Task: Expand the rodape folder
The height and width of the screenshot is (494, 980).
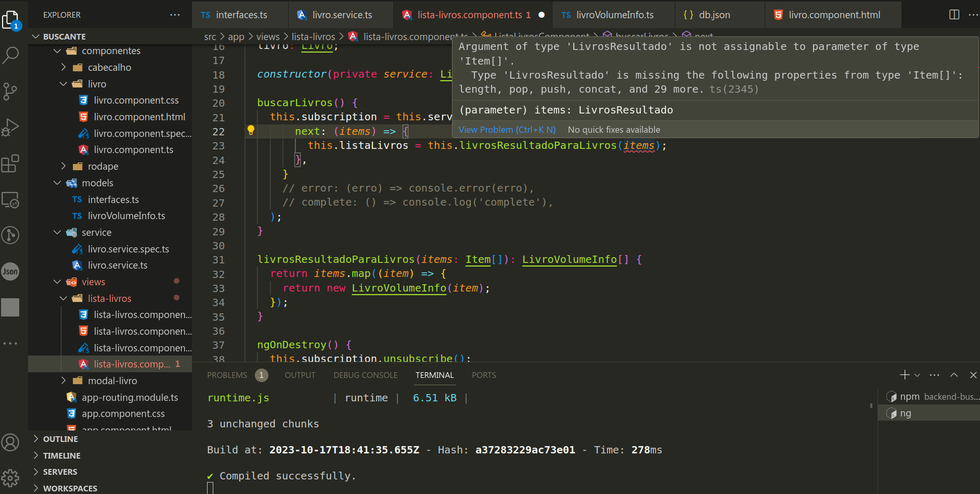Action: click(110, 166)
